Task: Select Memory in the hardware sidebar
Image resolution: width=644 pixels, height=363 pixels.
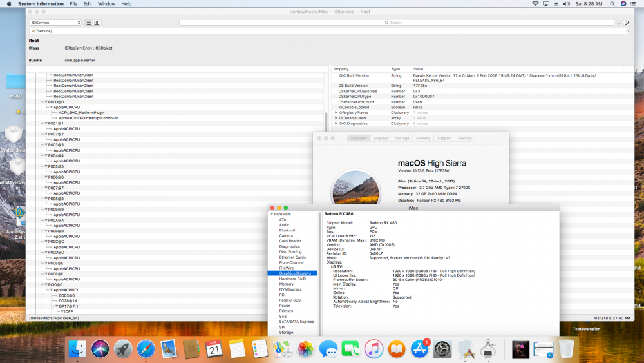Action: pyautogui.click(x=287, y=284)
